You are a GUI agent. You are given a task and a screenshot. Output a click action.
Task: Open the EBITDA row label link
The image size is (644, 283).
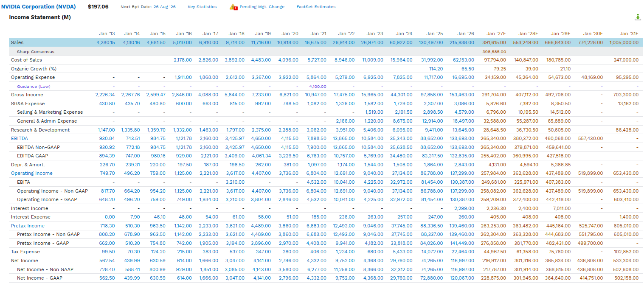[x=20, y=138]
